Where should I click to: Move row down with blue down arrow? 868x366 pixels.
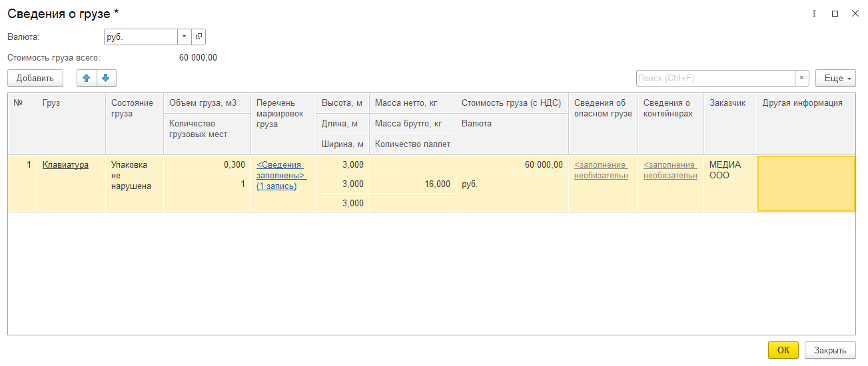pyautogui.click(x=107, y=78)
